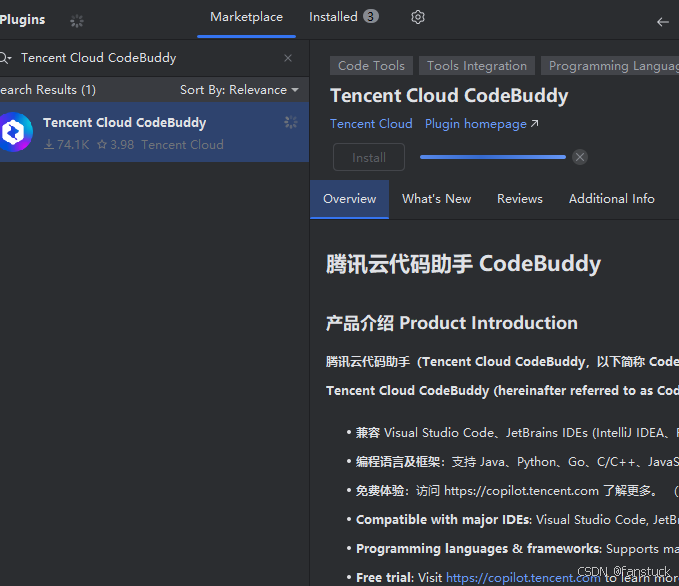Click the Install button
The width and height of the screenshot is (679, 586).
click(x=369, y=157)
